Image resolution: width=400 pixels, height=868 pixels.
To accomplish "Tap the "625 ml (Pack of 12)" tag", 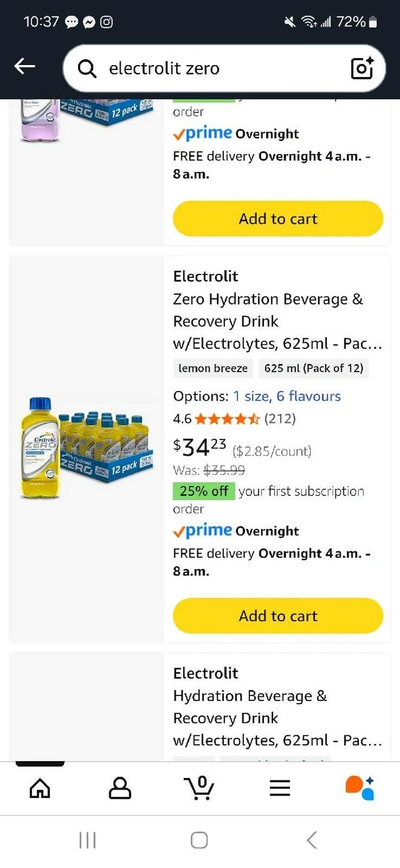I will tap(314, 368).
